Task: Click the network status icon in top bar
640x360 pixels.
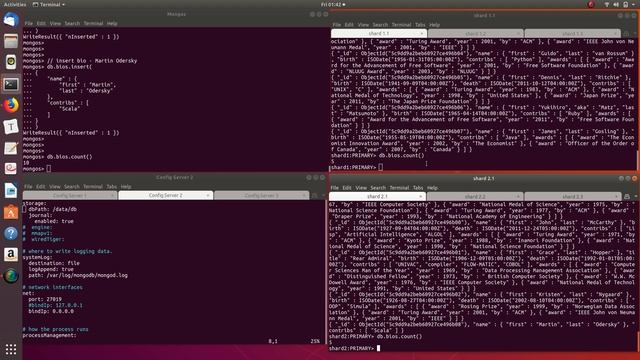Action: point(607,4)
